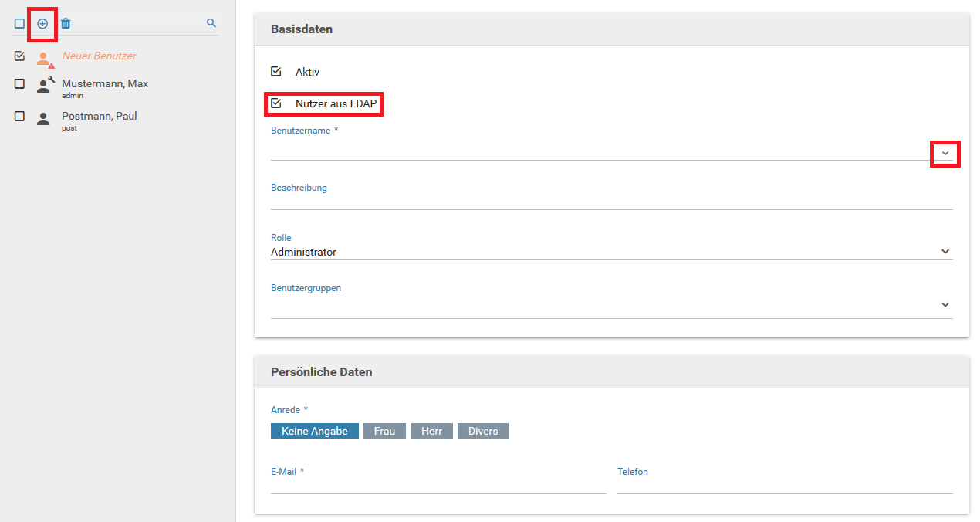
Task: Open the user search magnifier icon
Action: 211,23
